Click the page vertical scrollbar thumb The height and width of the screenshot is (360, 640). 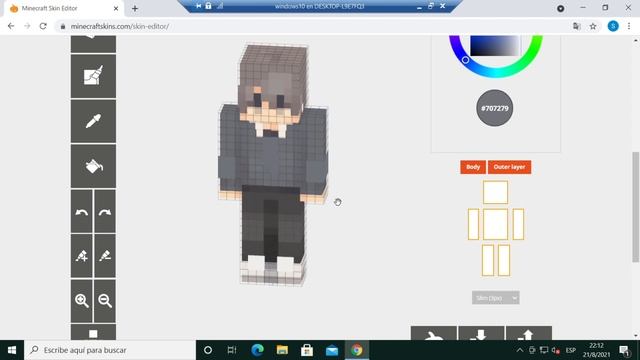point(636,207)
